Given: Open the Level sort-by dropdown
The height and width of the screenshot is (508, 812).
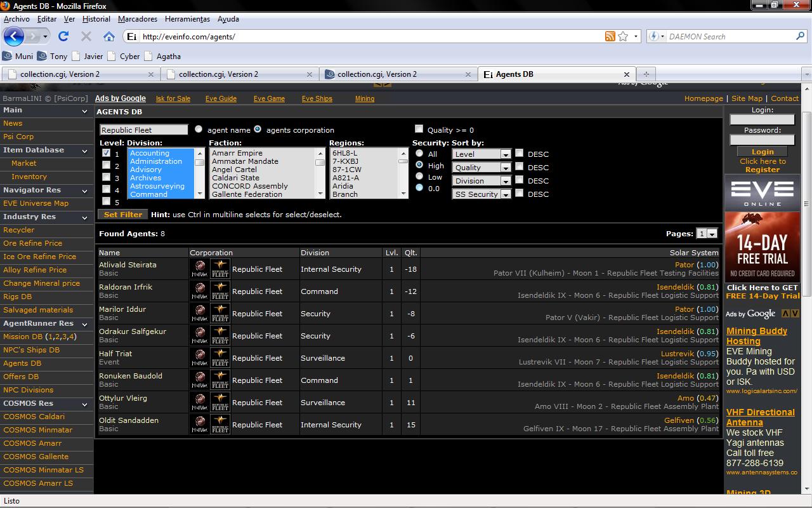Looking at the screenshot, I should point(481,154).
